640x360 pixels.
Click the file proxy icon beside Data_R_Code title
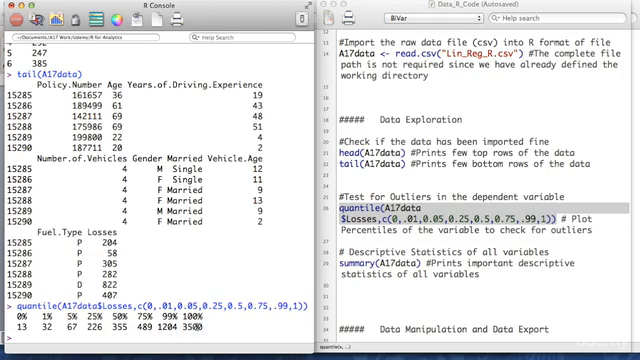tap(431, 4)
